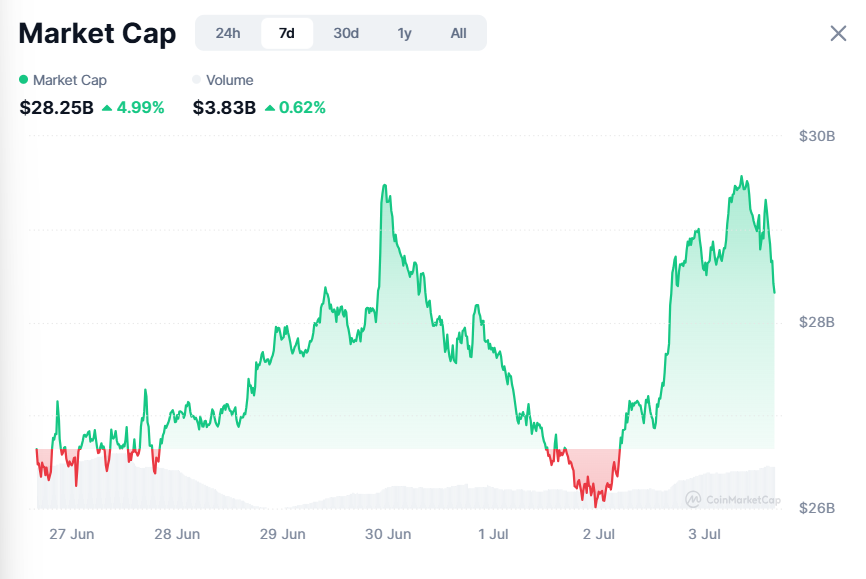866x579 pixels.
Task: Click the $30B price axis label
Action: 817,136
